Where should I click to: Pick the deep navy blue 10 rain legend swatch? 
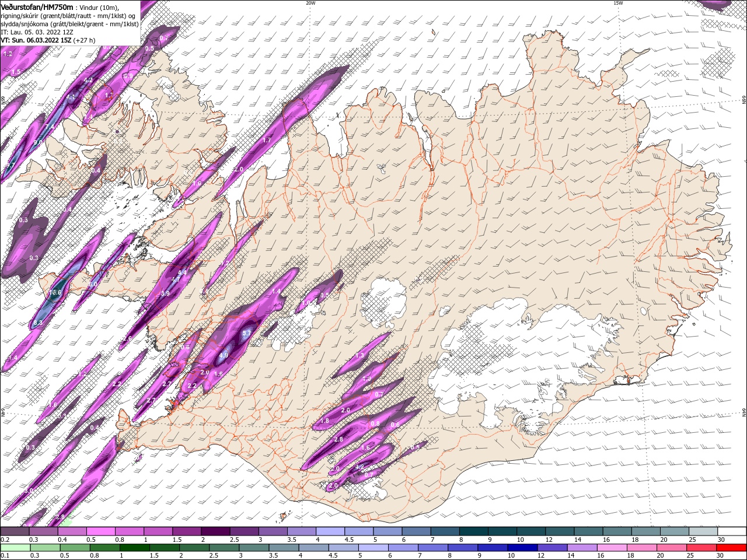(522, 548)
